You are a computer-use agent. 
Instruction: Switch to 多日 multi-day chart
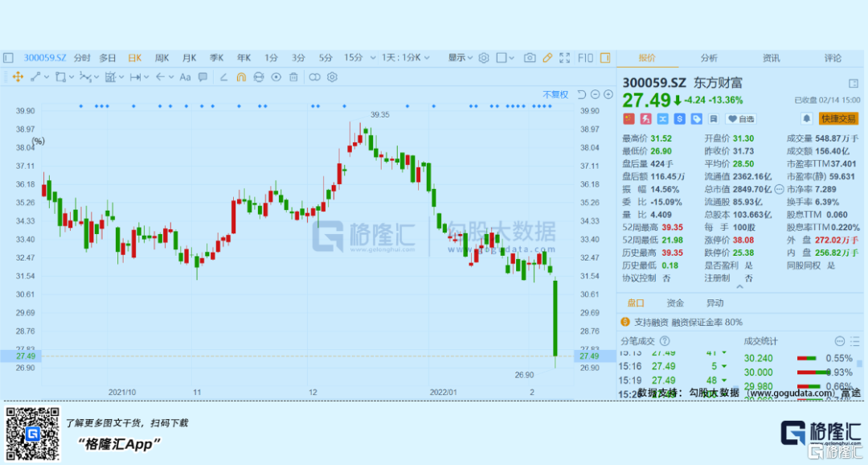tap(108, 58)
